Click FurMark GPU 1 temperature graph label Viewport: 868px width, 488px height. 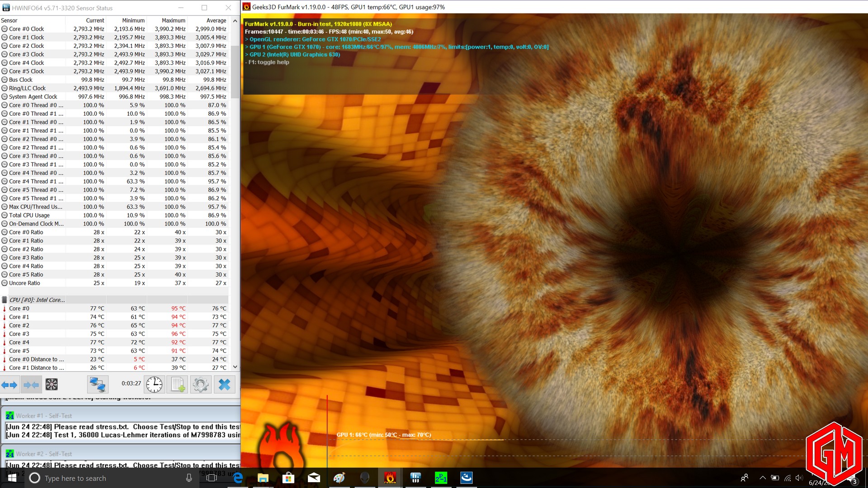point(384,435)
